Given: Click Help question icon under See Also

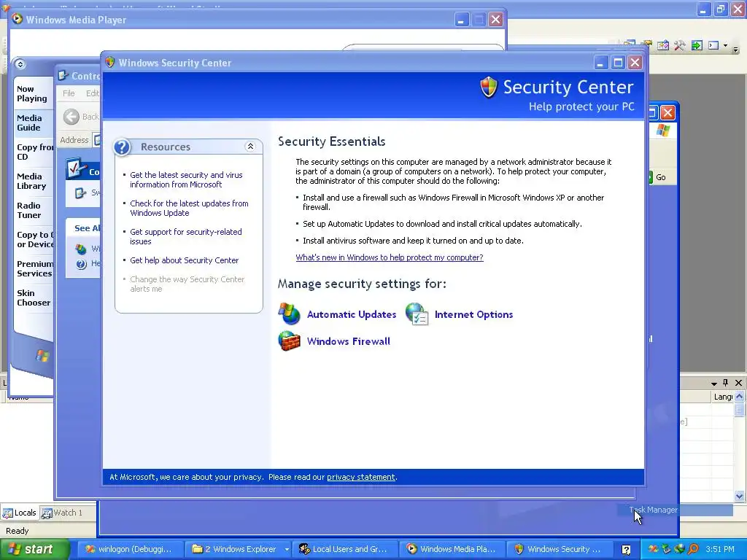Looking at the screenshot, I should [x=81, y=264].
